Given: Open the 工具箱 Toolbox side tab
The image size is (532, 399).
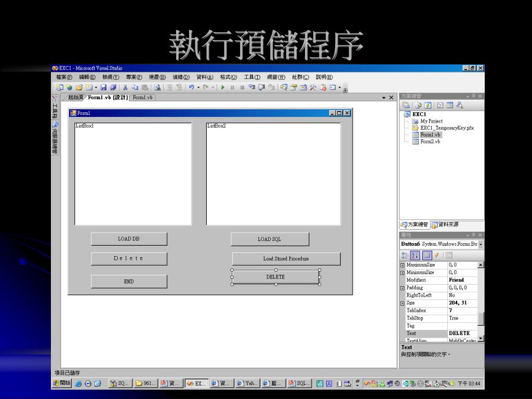Looking at the screenshot, I should click(55, 107).
